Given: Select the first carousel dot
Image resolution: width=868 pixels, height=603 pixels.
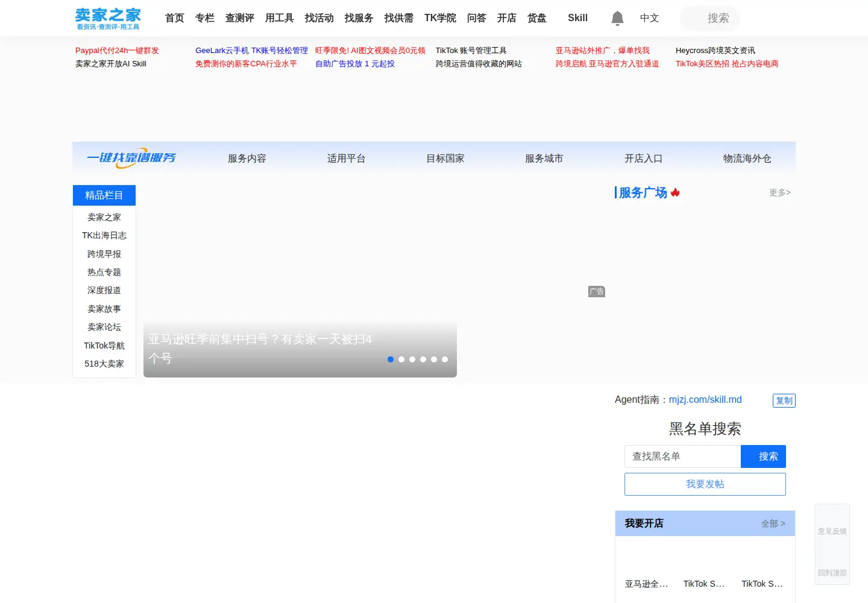Looking at the screenshot, I should tap(391, 359).
